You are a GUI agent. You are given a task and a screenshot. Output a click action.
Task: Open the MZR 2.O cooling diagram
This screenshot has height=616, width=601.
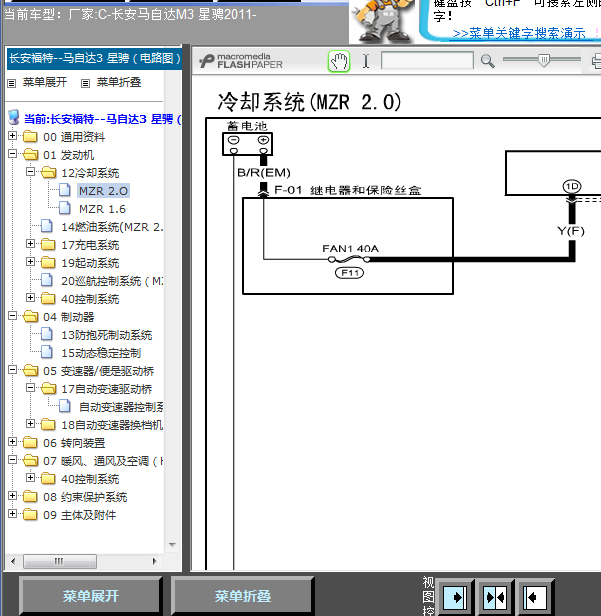tap(103, 191)
